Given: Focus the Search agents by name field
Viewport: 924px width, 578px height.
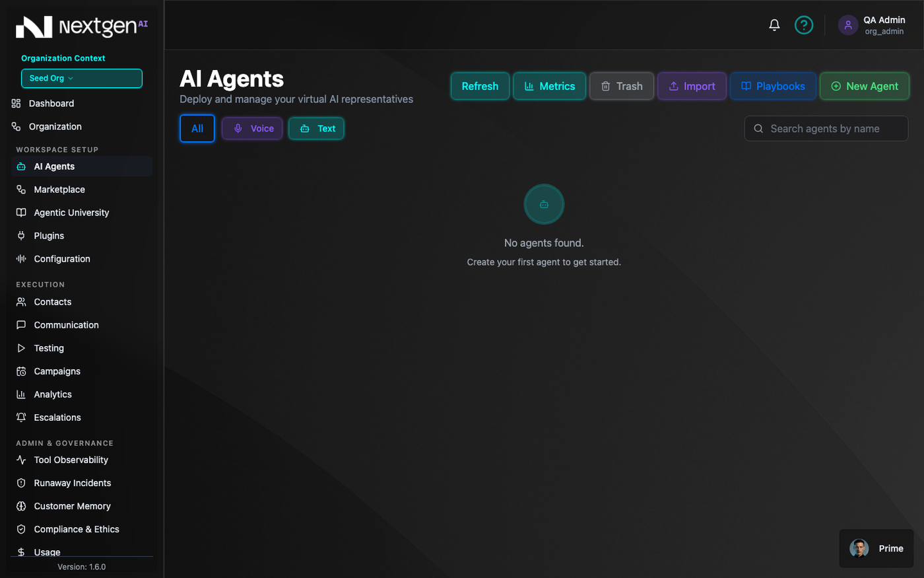Looking at the screenshot, I should (x=826, y=129).
